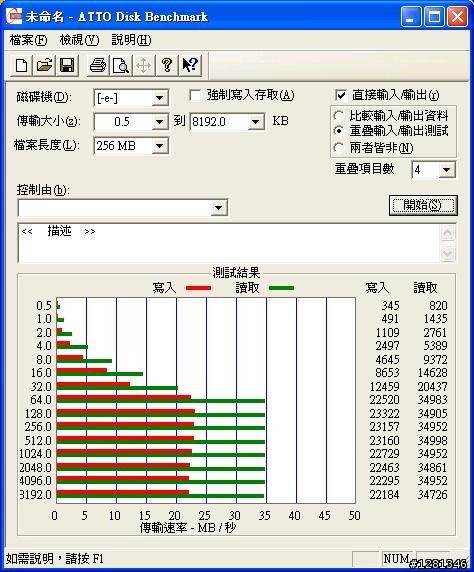Open the 檔案(F) menu

pyautogui.click(x=28, y=40)
